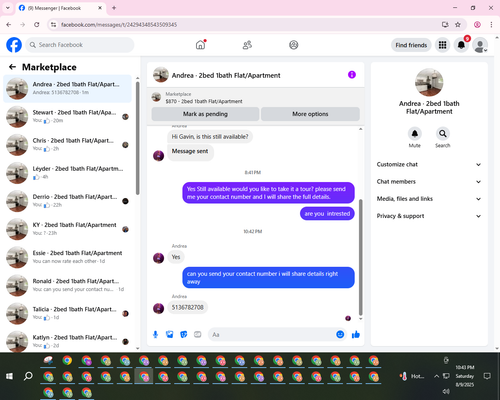Attach a file with the photo icon
The width and height of the screenshot is (500, 400).
(x=170, y=334)
